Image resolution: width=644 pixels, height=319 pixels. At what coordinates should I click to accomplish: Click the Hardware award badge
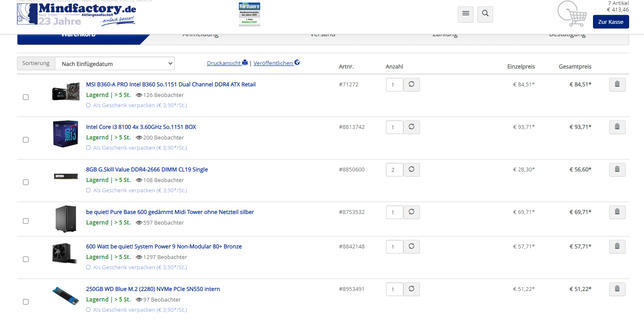250,14
